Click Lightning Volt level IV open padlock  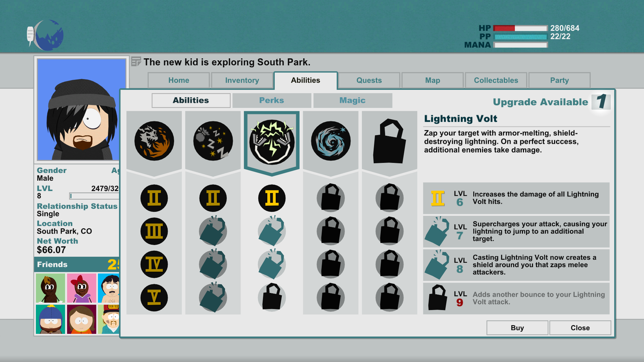(x=272, y=264)
